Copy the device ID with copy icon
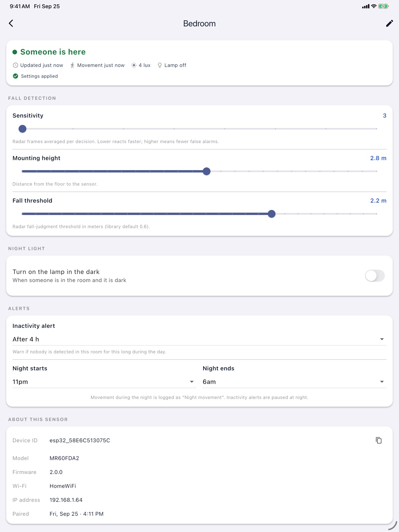The height and width of the screenshot is (532, 399). coord(379,440)
